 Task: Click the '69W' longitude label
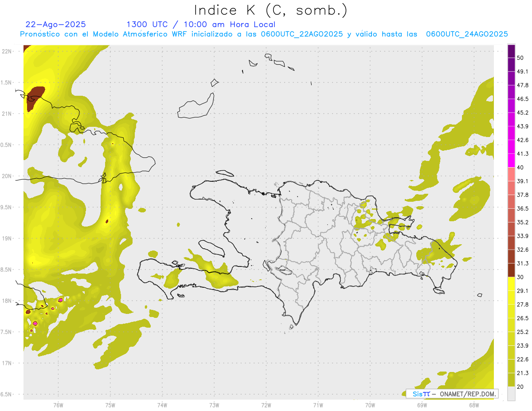pyautogui.click(x=422, y=405)
